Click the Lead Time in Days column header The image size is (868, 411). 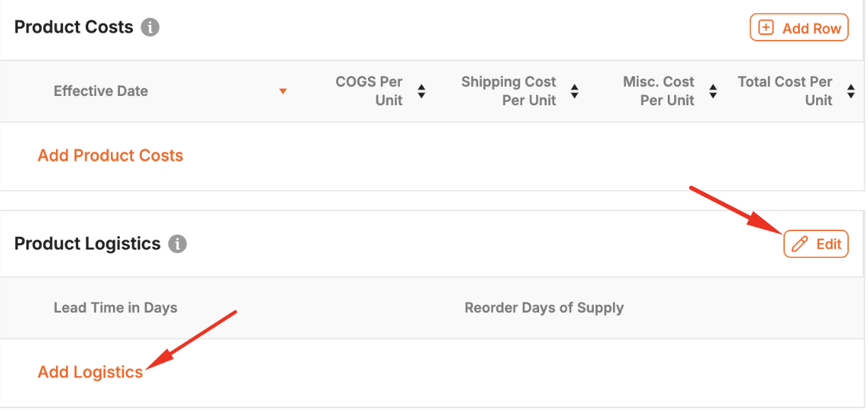click(116, 308)
